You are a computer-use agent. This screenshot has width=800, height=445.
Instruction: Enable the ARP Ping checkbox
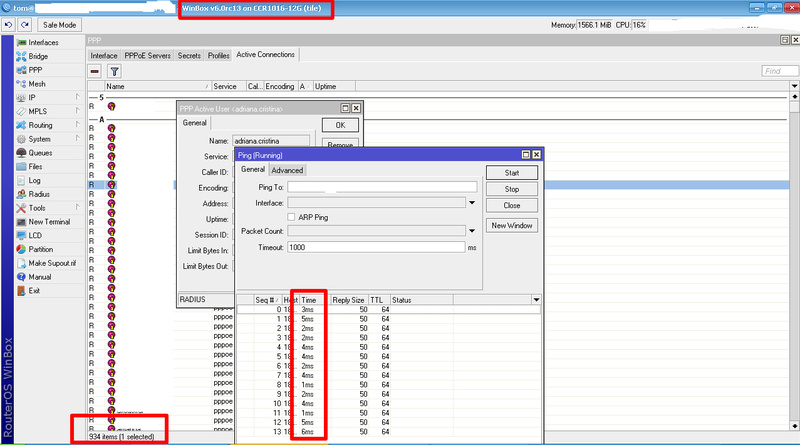[291, 217]
